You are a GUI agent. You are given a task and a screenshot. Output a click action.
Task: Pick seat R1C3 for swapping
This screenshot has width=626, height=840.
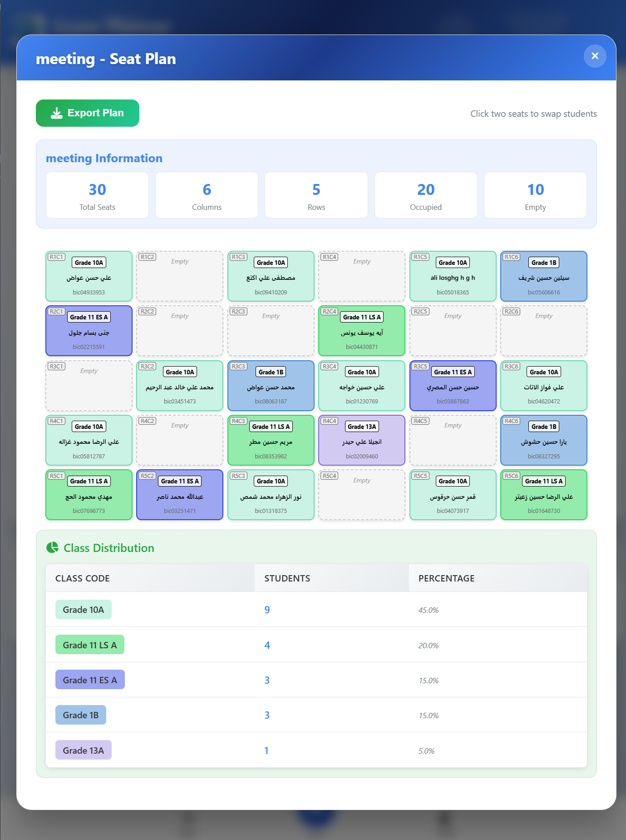coord(271,276)
